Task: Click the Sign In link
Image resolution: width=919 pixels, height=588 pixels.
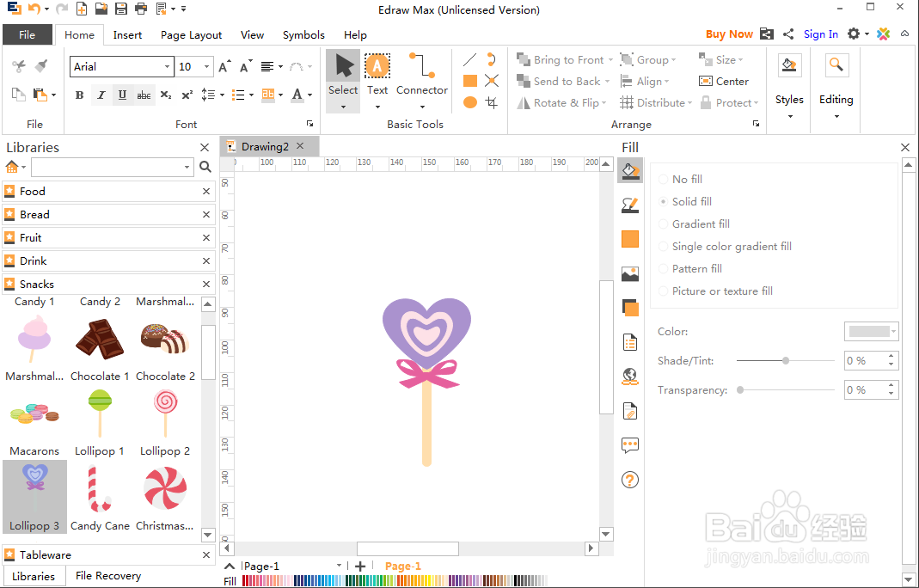Action: pyautogui.click(x=820, y=34)
